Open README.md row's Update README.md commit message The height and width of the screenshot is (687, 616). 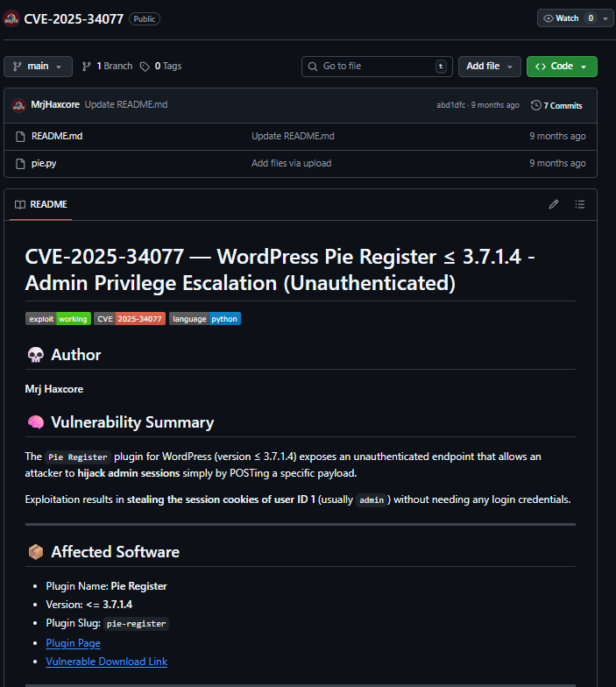tap(293, 137)
